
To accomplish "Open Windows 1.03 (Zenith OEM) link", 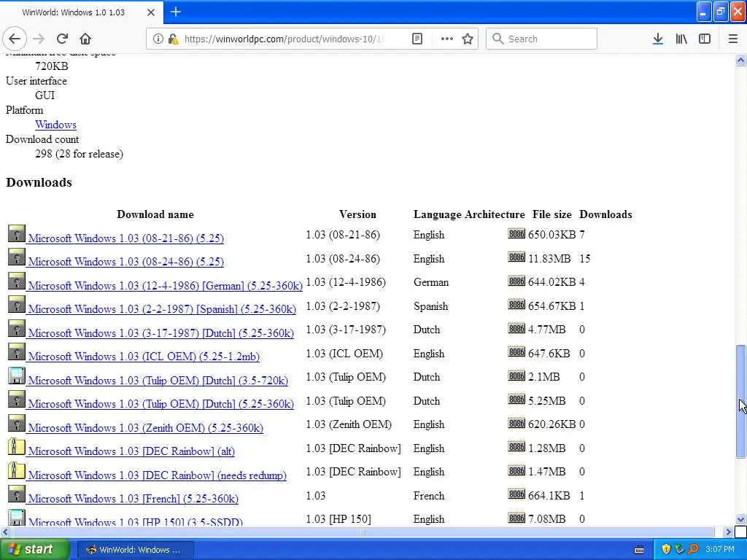I will pos(146,427).
